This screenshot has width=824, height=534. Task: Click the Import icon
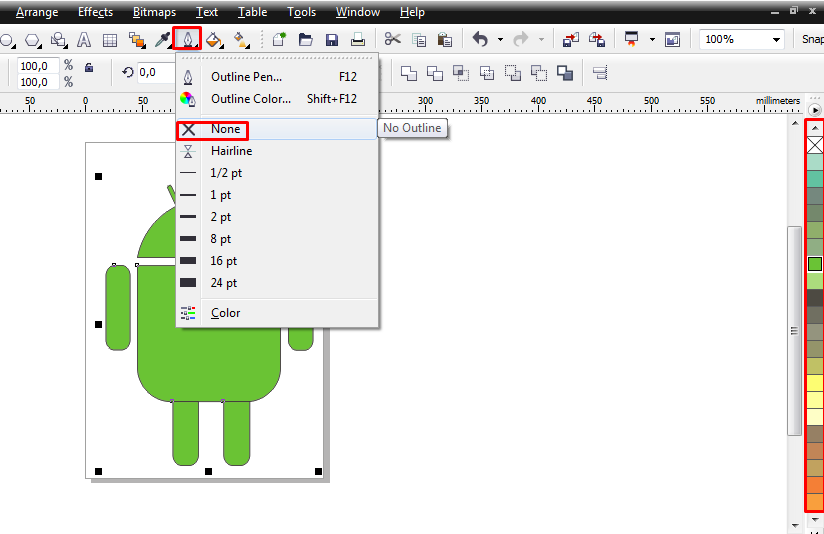571,40
